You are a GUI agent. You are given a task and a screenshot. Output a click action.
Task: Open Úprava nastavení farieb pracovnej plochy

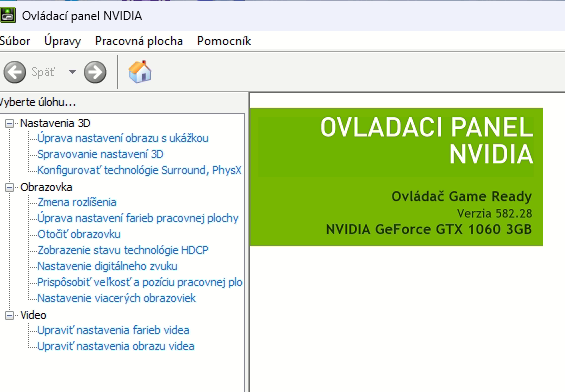click(x=138, y=218)
